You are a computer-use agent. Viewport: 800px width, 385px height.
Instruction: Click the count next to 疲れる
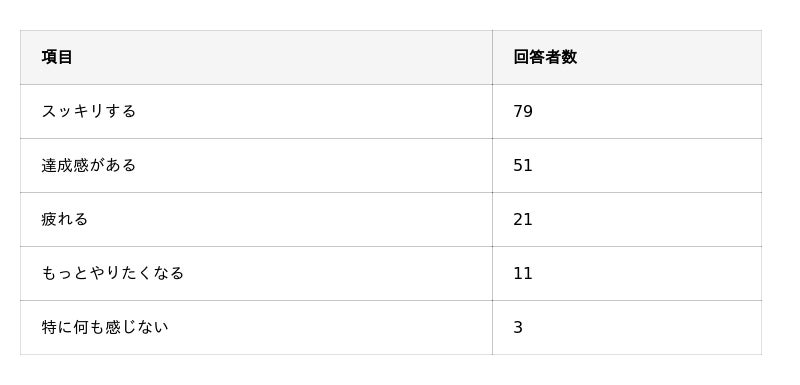pos(523,219)
